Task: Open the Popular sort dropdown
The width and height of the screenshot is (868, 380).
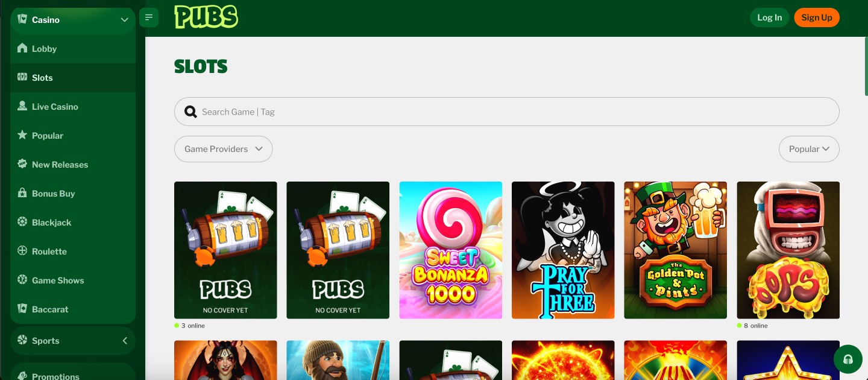Action: click(808, 149)
